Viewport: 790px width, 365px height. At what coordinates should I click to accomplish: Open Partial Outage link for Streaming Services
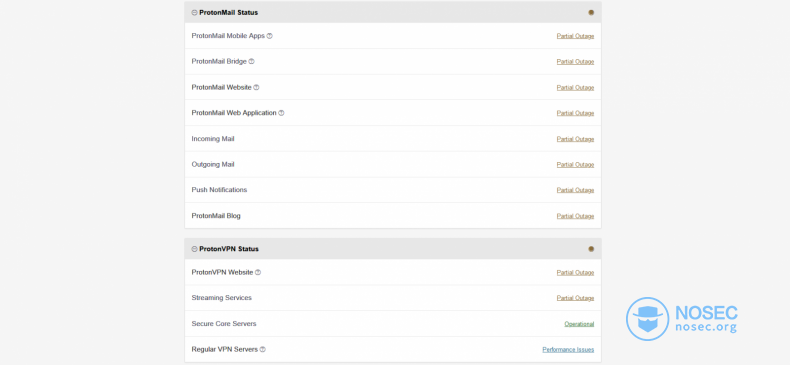575,298
